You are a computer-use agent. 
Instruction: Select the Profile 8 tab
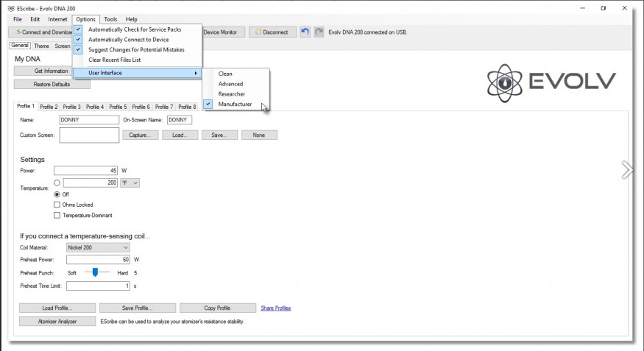tap(187, 107)
